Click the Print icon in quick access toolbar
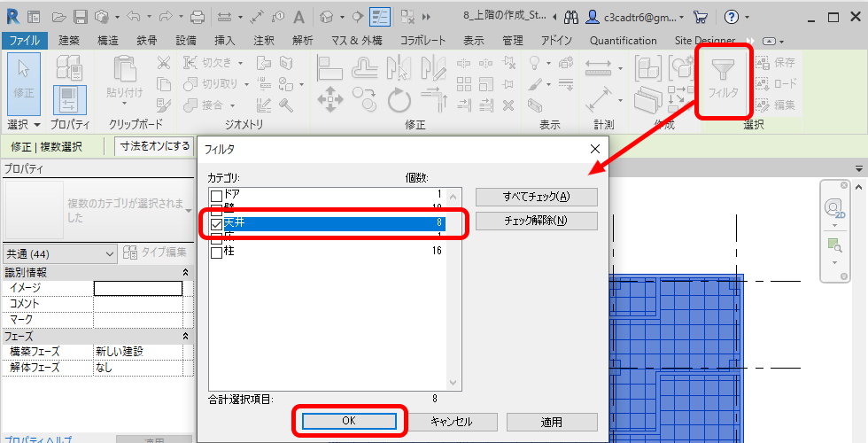The width and height of the screenshot is (868, 443). point(198,17)
